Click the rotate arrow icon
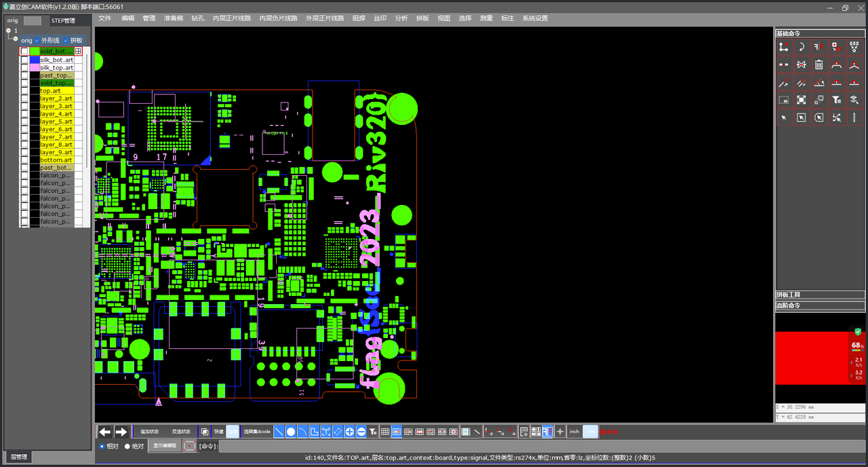The width and height of the screenshot is (868, 467). pos(801,48)
